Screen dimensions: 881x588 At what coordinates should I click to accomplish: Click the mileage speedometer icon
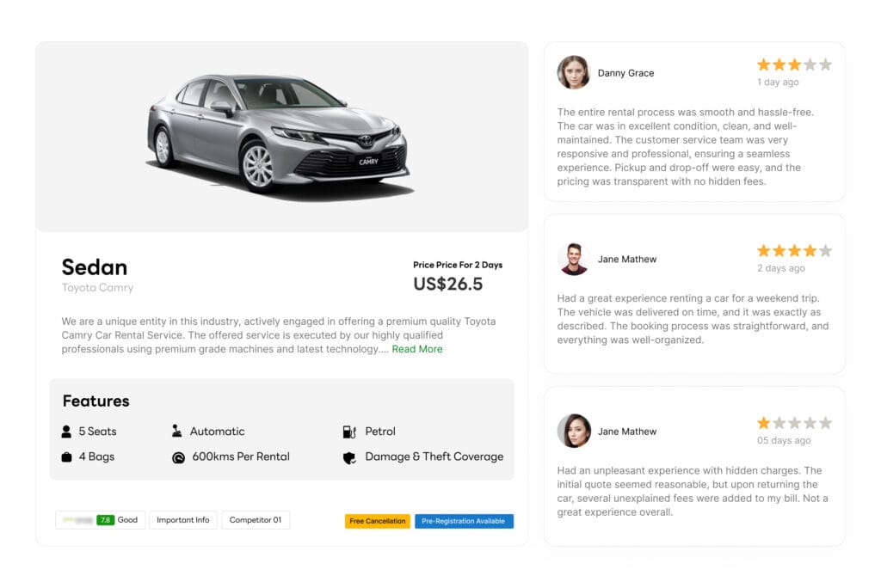(178, 457)
